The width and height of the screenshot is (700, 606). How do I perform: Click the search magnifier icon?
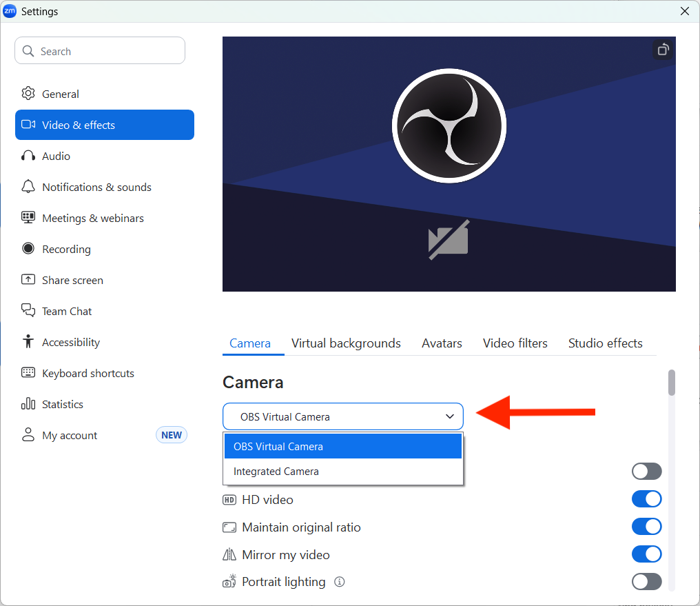(28, 51)
